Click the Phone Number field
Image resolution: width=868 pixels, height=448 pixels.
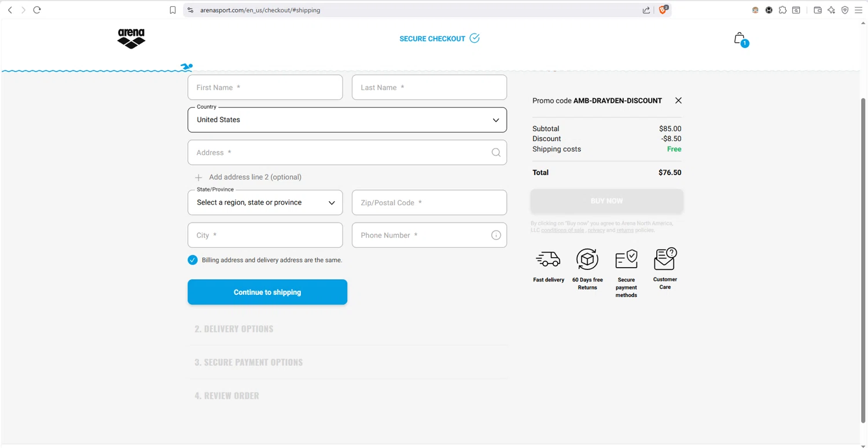[429, 235]
